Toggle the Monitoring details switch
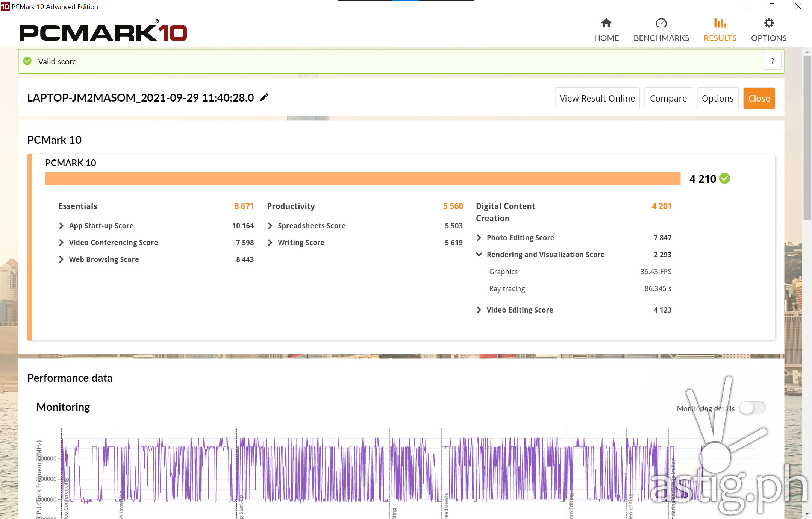812x519 pixels. coord(752,408)
